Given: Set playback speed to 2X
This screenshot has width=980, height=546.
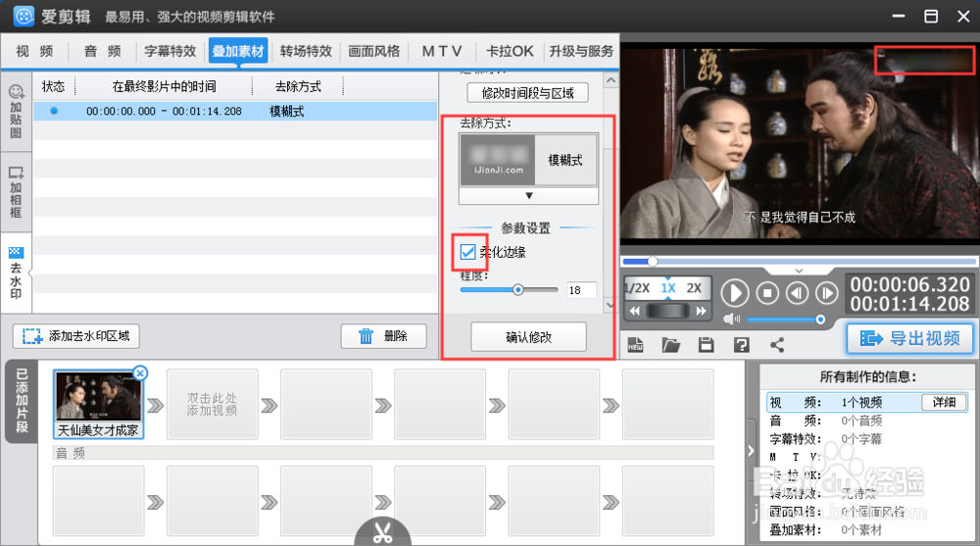Looking at the screenshot, I should point(694,288).
